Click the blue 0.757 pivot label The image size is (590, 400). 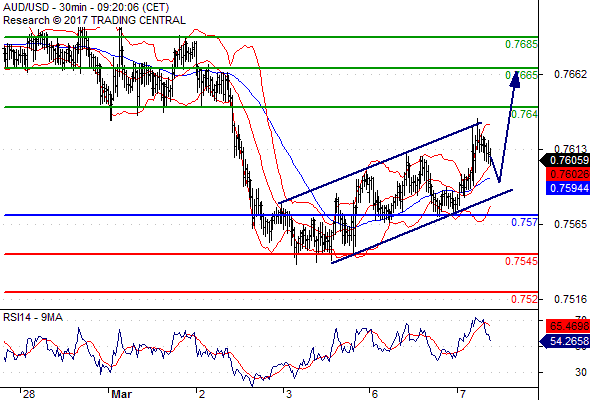pyautogui.click(x=525, y=222)
